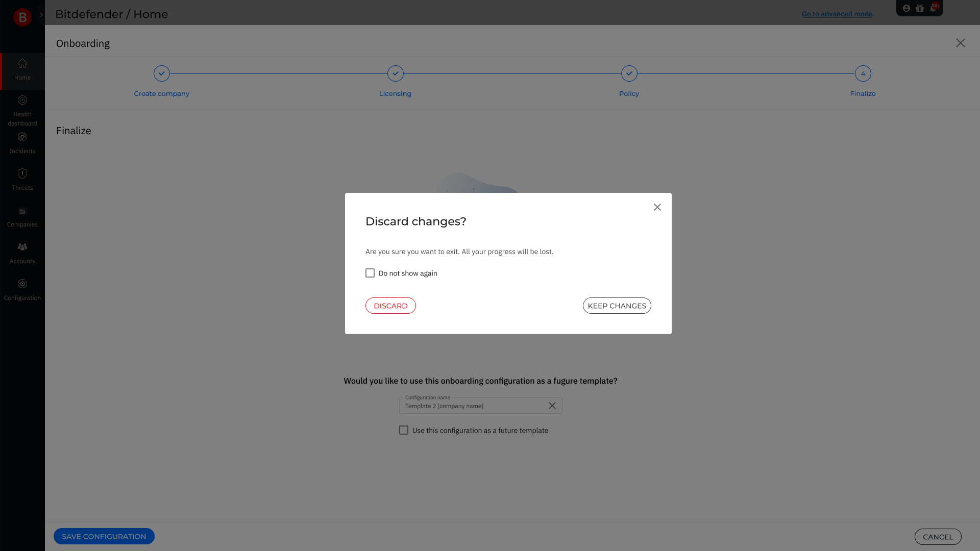
Task: Click the Bitdefender B logo
Action: coord(22,17)
